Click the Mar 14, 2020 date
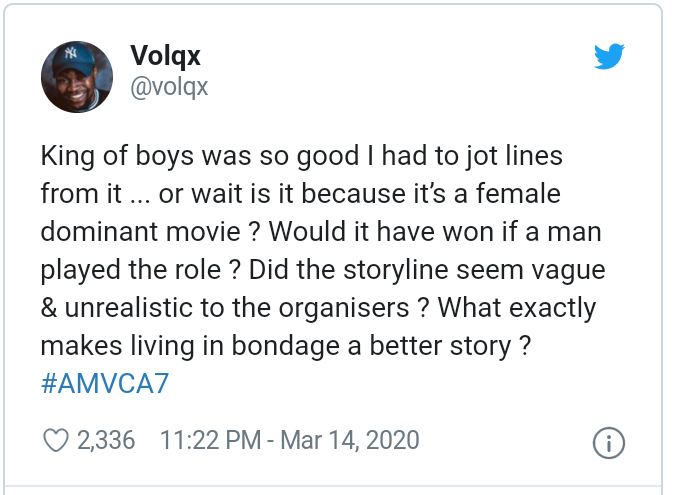684x495 pixels. [353, 440]
